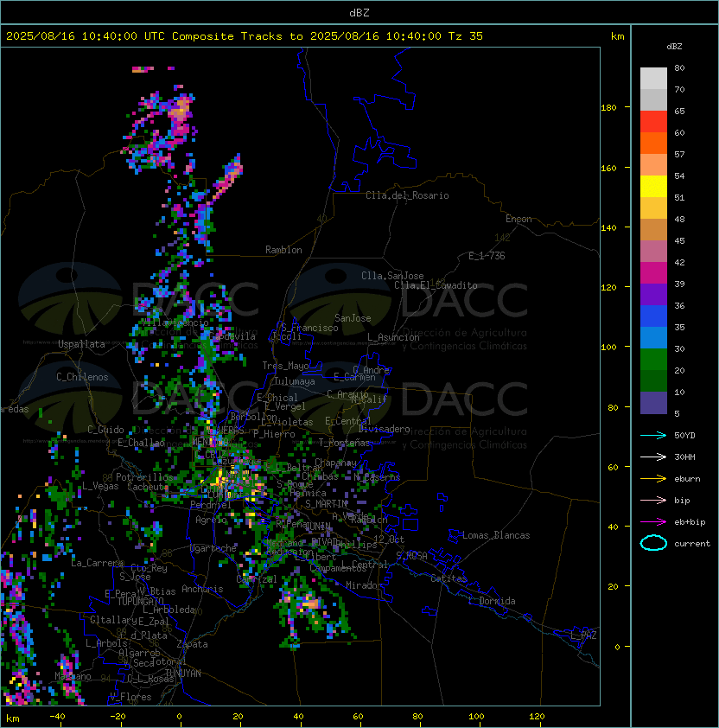Viewport: 719px width, 728px height.
Task: Select the red 60-65 dBZ color swatch
Action: [653, 122]
